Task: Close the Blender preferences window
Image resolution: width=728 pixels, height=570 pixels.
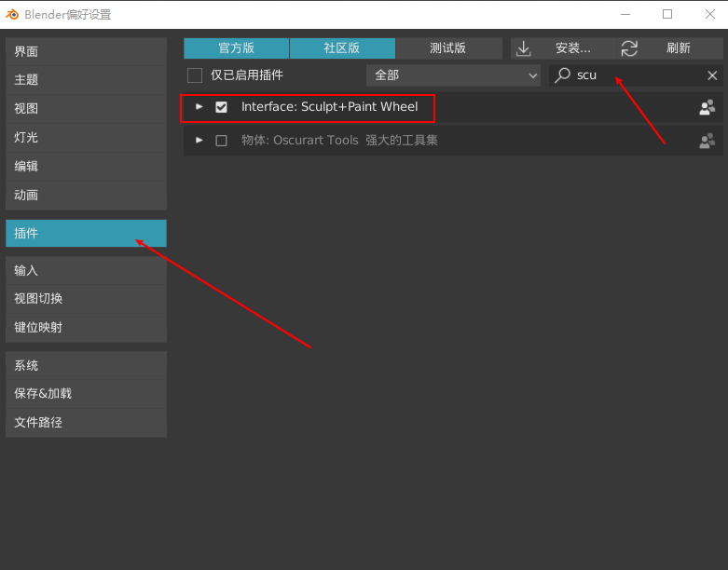Action: coord(710,14)
